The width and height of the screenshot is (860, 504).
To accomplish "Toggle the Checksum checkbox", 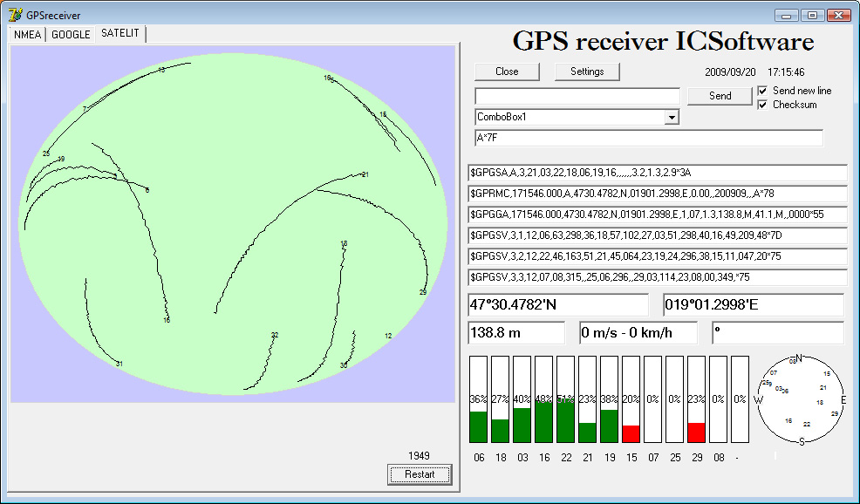I will click(x=762, y=105).
